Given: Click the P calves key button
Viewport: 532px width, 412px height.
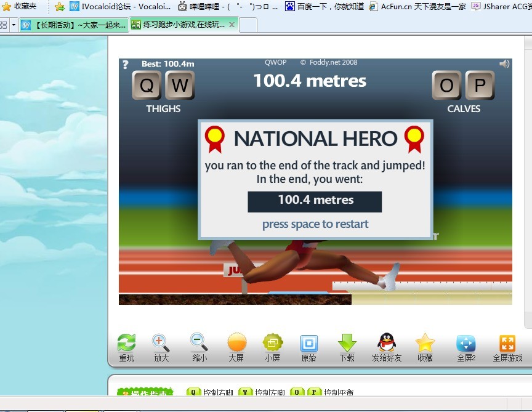Looking at the screenshot, I should pos(480,85).
